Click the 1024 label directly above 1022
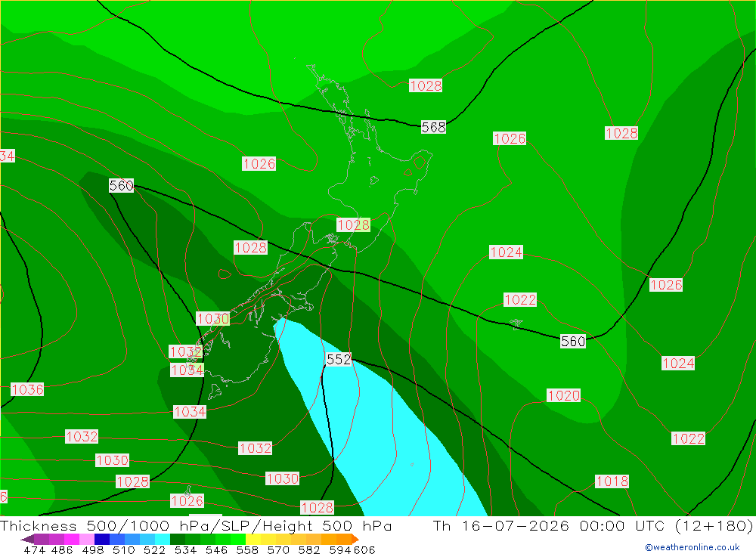Viewport: 756px width, 554px height. coord(506,252)
